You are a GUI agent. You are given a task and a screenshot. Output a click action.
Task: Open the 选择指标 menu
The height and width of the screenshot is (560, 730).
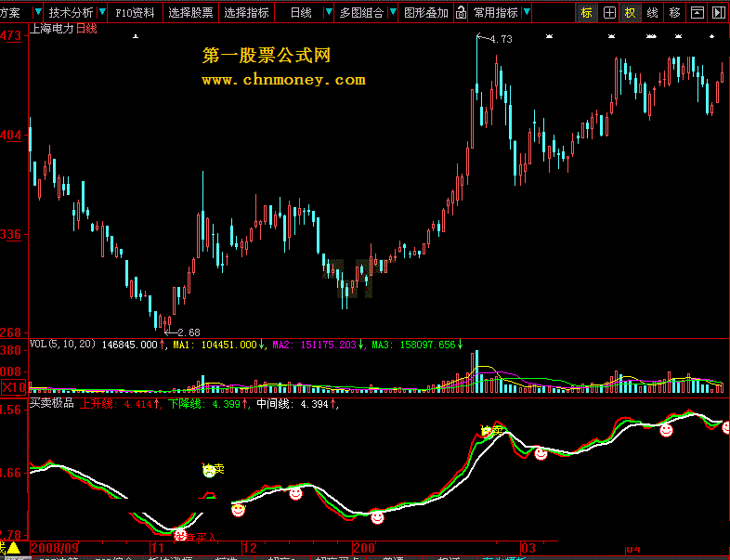247,13
